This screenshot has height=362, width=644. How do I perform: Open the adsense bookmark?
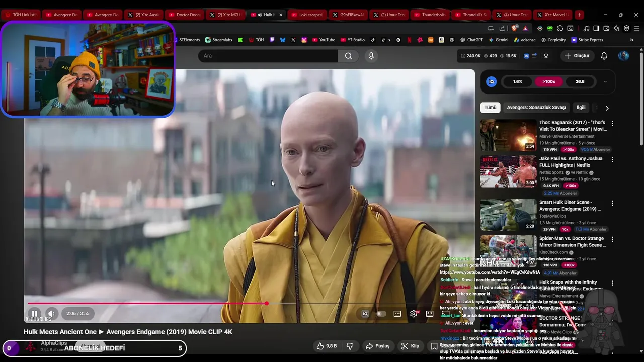tap(525, 40)
